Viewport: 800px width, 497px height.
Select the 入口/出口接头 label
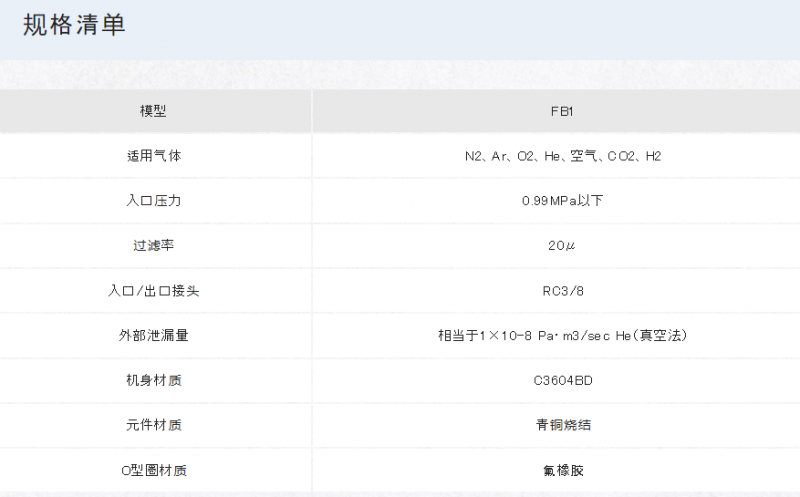coord(153,291)
